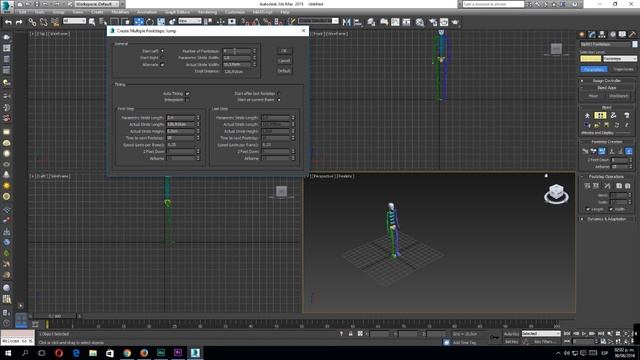640x360 pixels.
Task: Click the Paste Footsteps icon
Action: point(628,186)
